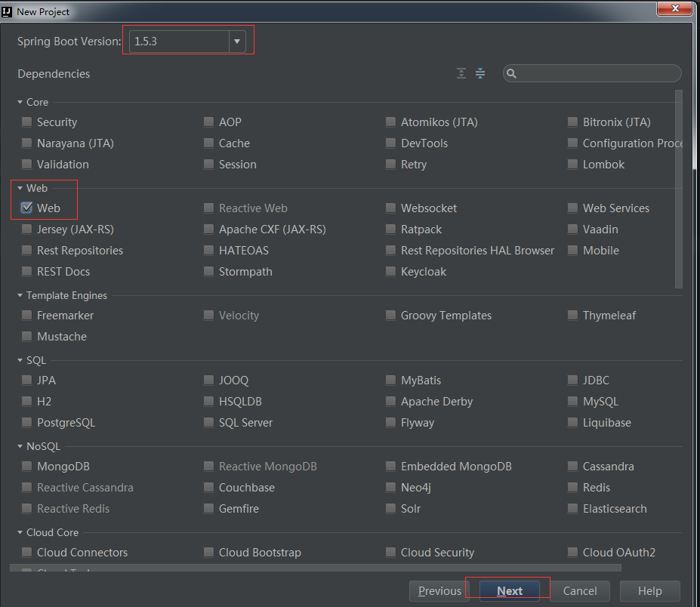This screenshot has height=607, width=700.
Task: Check the Cache checkbox
Action: (x=208, y=143)
